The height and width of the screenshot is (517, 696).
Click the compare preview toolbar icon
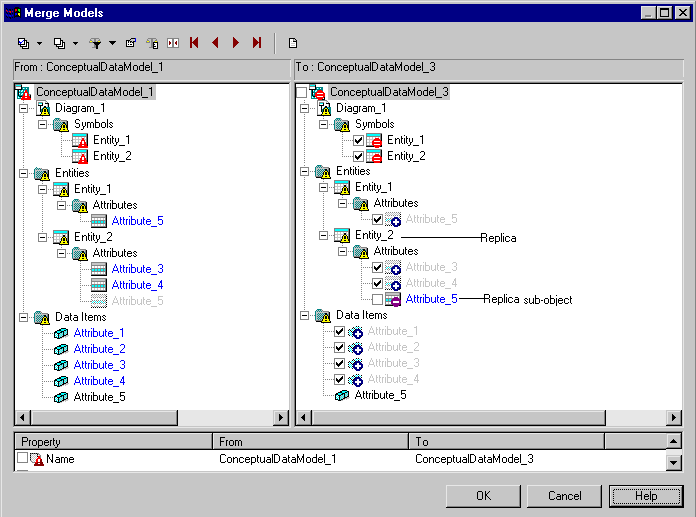[x=173, y=43]
